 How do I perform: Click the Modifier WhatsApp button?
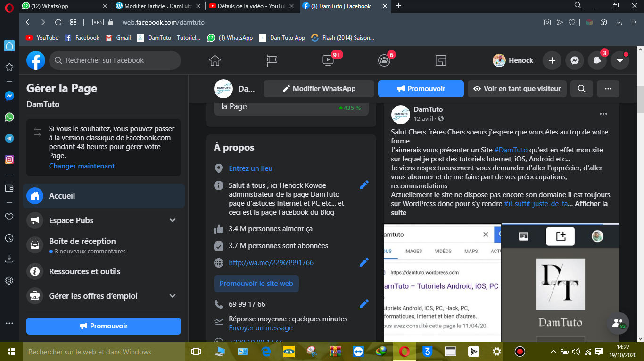point(319,89)
